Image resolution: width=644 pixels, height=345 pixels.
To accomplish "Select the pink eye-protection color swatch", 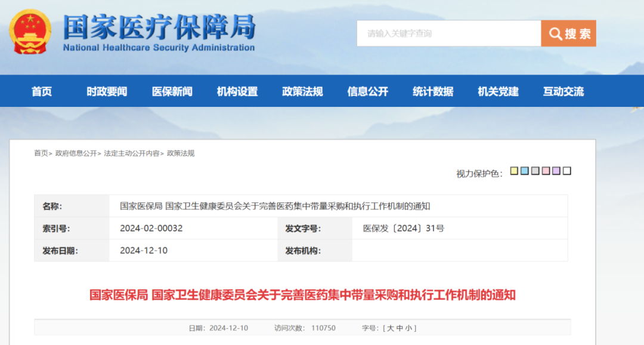I will tap(546, 171).
